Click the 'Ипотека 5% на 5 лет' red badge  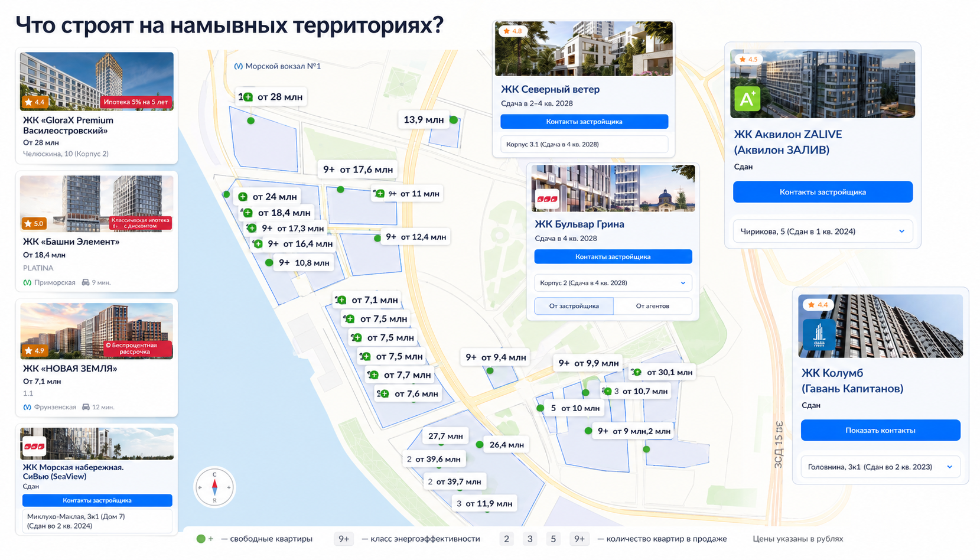[136, 102]
